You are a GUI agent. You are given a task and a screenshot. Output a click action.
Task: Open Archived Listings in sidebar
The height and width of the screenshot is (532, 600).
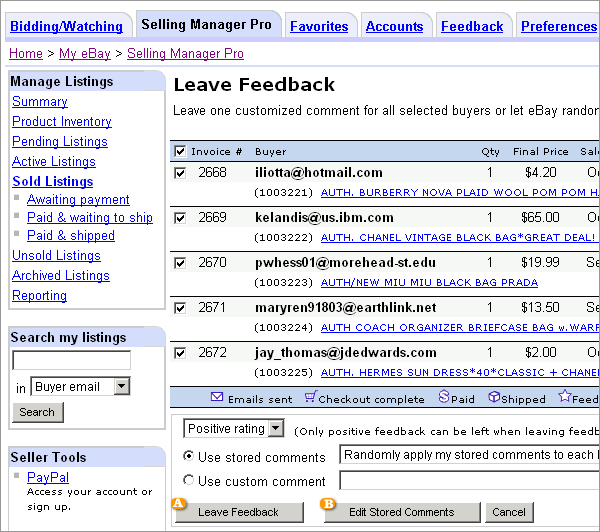click(x=61, y=276)
